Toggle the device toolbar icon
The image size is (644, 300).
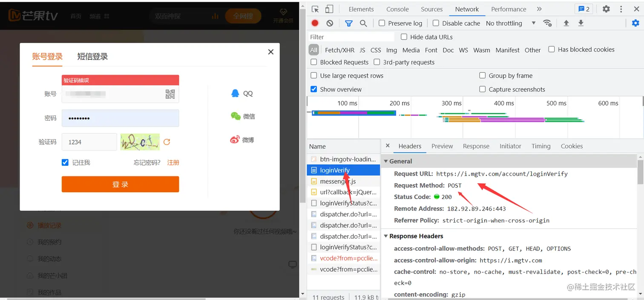click(329, 9)
